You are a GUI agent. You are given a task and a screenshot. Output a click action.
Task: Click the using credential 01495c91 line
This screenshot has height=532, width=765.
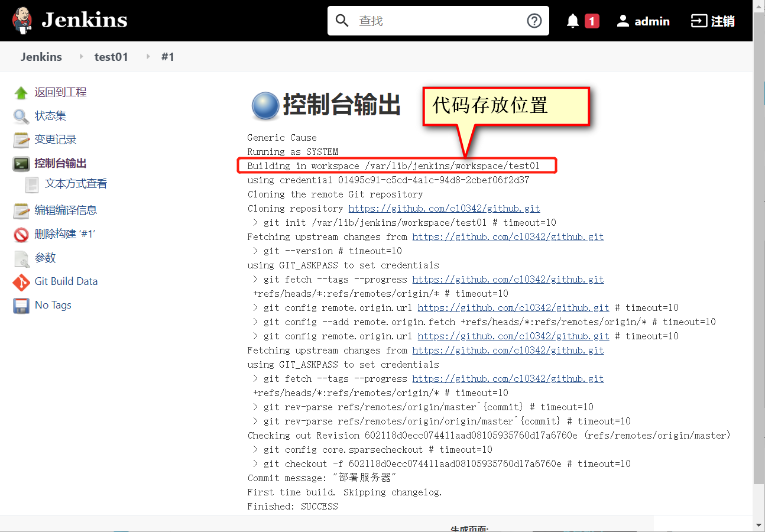coord(388,180)
